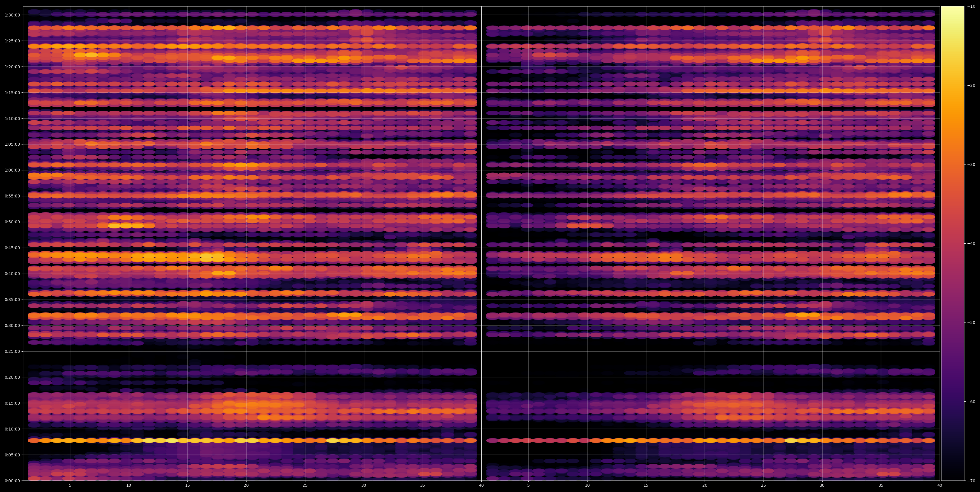Select the 1:15:00 time label

[x=12, y=92]
